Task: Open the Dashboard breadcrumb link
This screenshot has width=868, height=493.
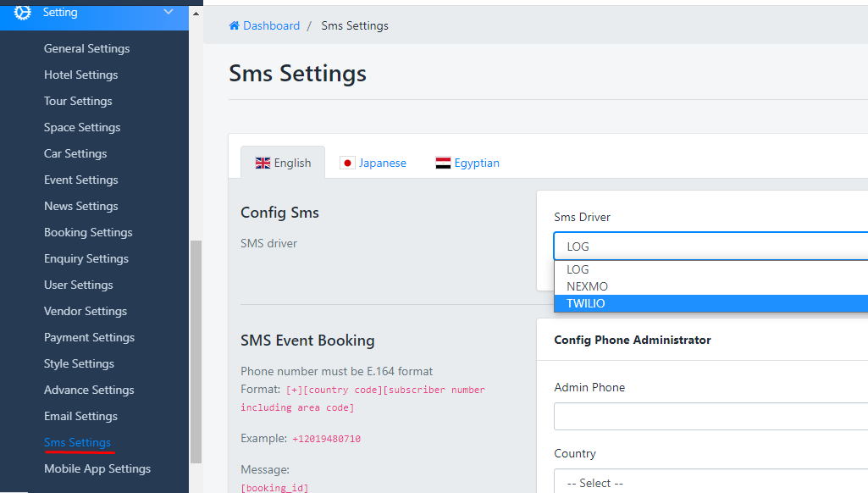Action: pyautogui.click(x=271, y=25)
